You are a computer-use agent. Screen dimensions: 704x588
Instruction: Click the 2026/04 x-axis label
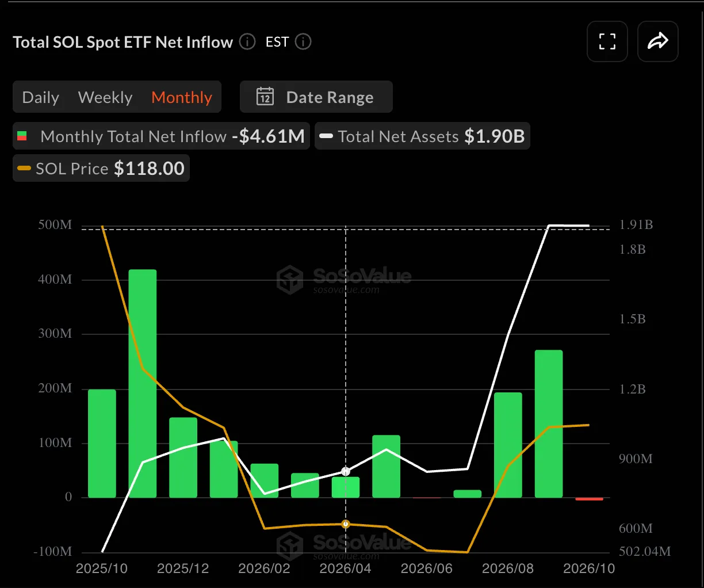[x=345, y=568]
